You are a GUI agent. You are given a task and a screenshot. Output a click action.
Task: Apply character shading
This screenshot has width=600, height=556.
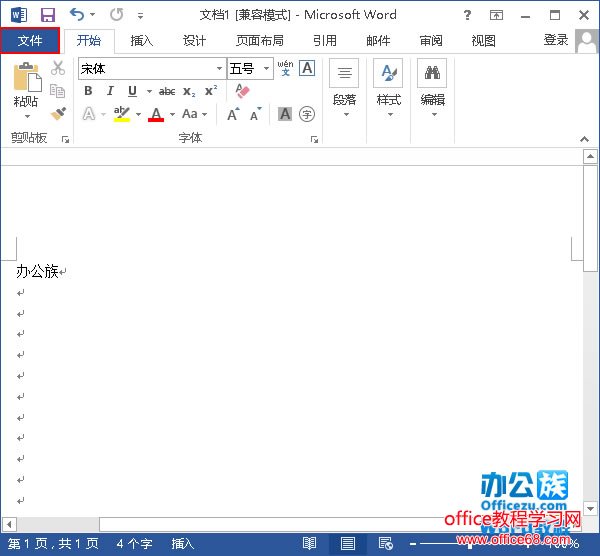285,114
